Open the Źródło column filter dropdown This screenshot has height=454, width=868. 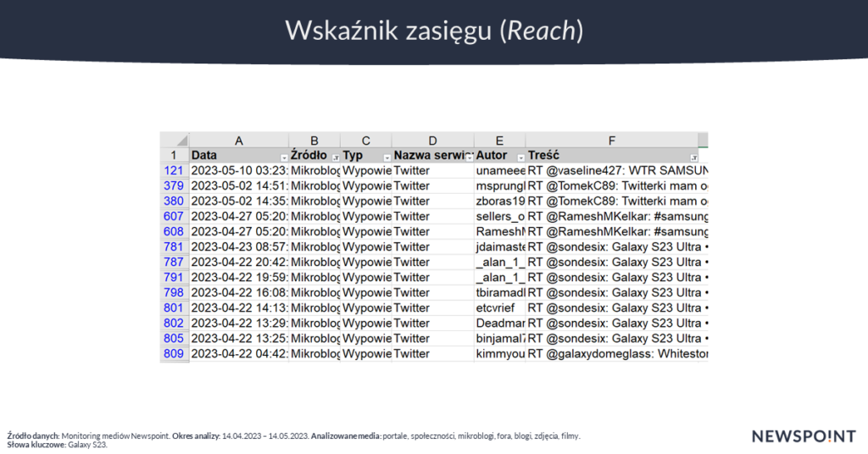click(336, 158)
